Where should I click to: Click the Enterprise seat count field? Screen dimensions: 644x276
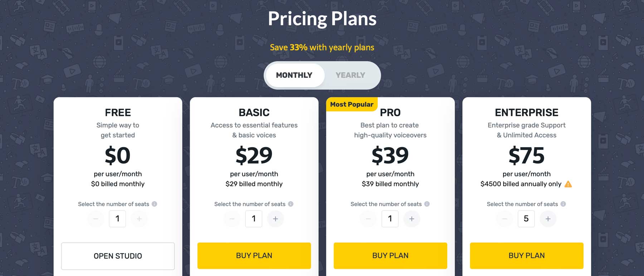click(526, 219)
